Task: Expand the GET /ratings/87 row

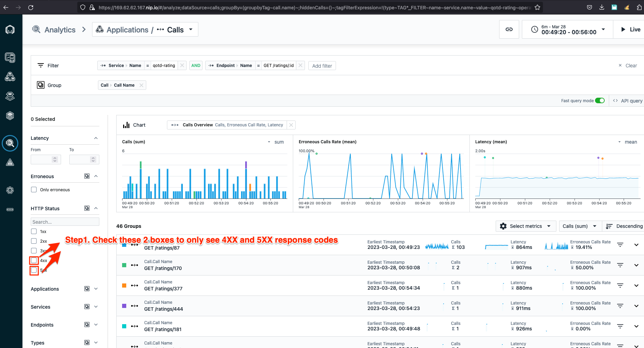Action: tap(636, 245)
